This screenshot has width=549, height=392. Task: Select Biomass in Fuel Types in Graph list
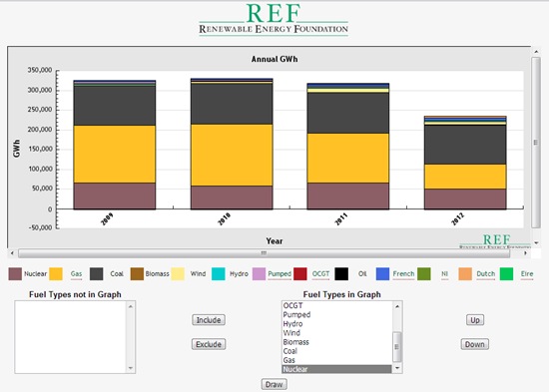pyautogui.click(x=336, y=342)
